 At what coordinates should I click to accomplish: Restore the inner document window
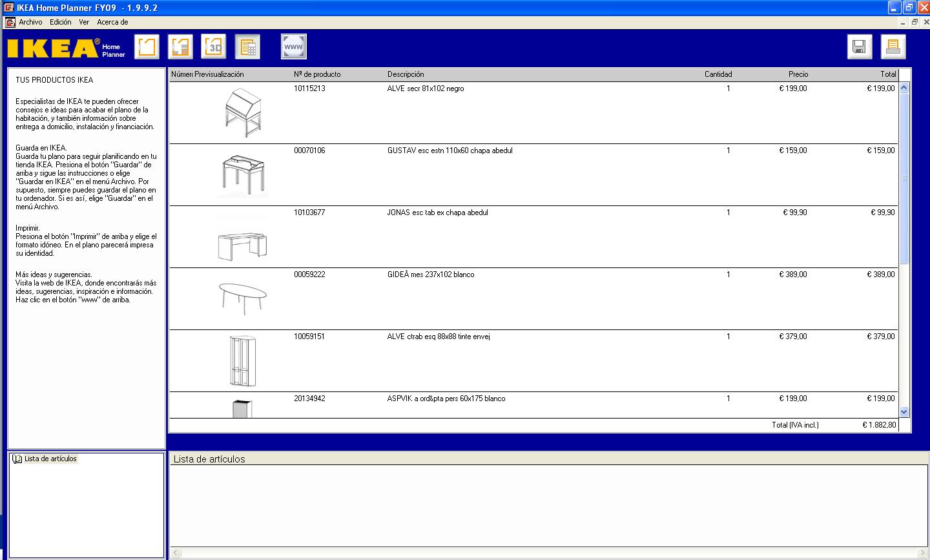pyautogui.click(x=914, y=22)
